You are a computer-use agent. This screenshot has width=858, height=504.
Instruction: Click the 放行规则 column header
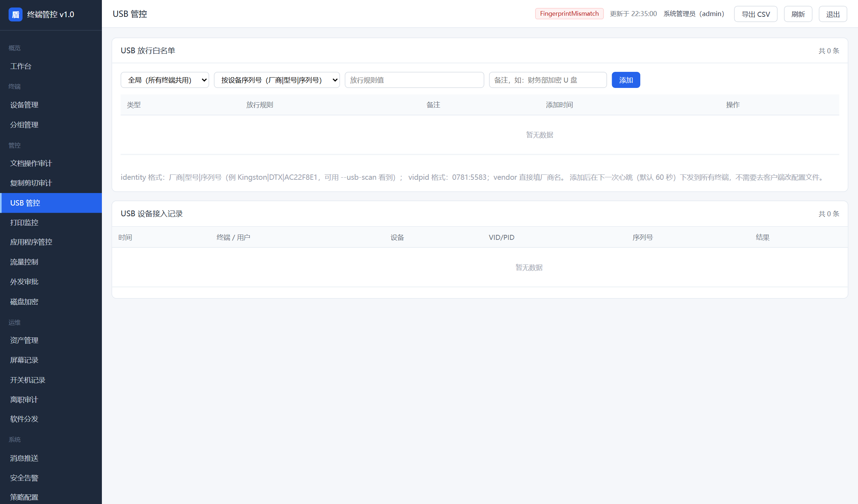260,105
